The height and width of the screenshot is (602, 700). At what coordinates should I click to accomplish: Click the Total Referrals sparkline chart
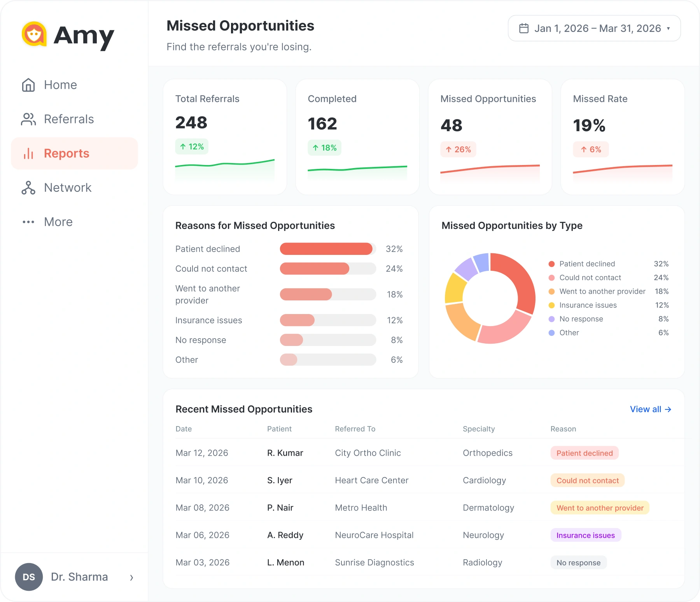(x=225, y=170)
